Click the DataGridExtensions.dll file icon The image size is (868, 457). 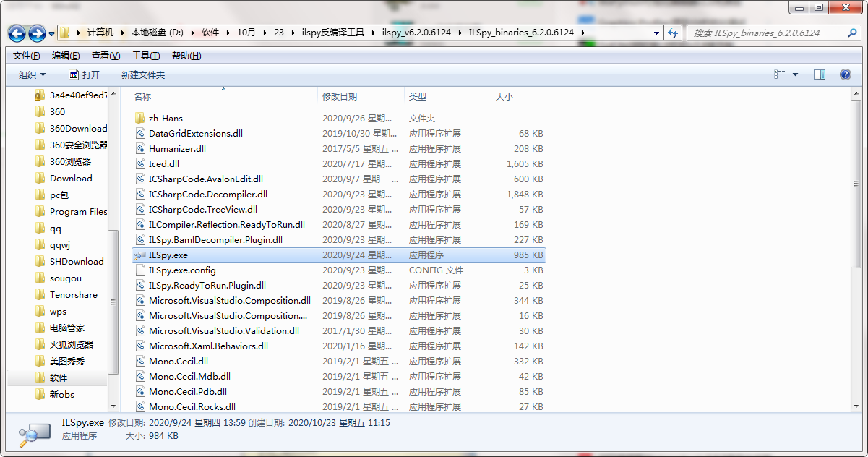pos(140,133)
